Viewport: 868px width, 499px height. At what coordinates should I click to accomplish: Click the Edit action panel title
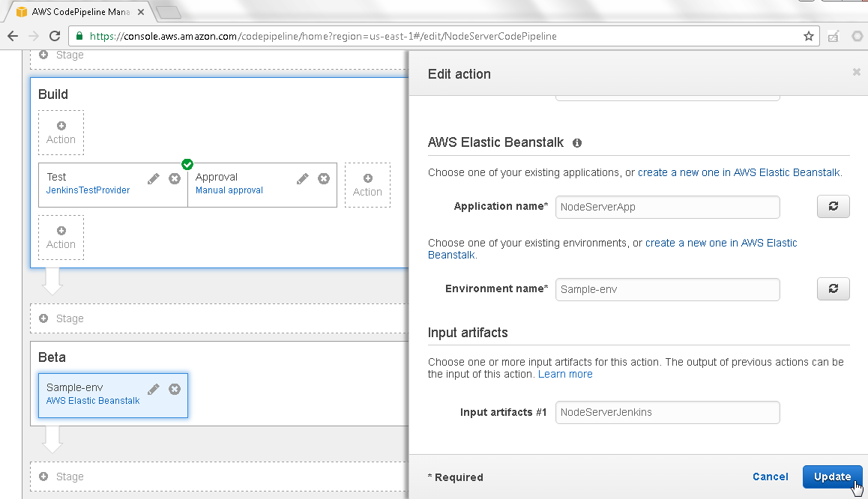tap(459, 74)
